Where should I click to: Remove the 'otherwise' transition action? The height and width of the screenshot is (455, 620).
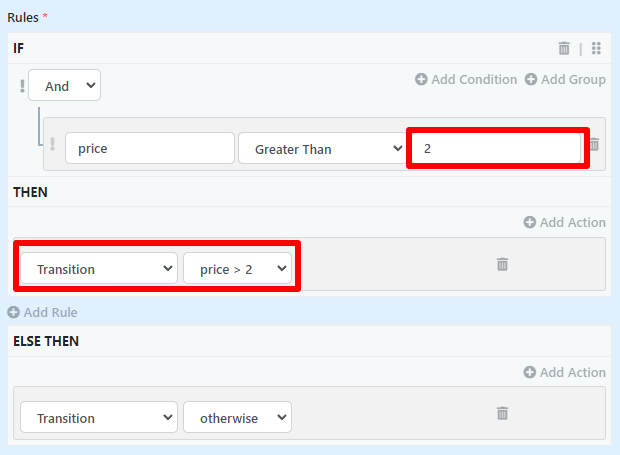(502, 413)
